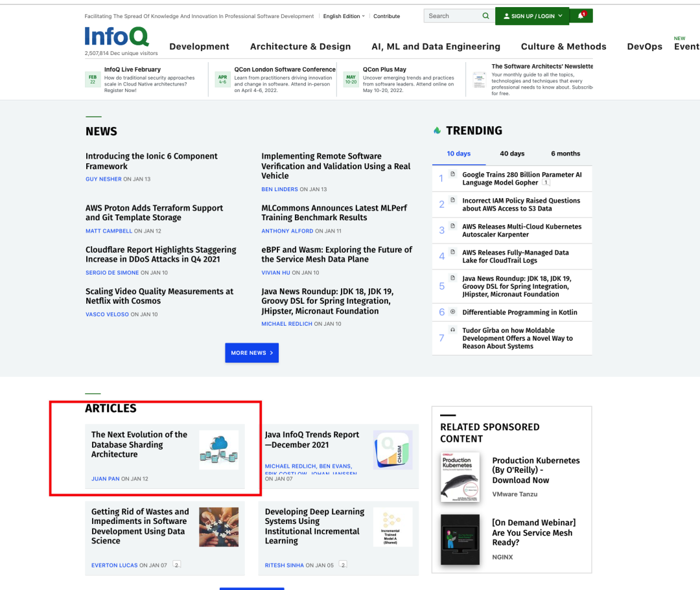Click the Contribute link
700x590 pixels.
(386, 16)
